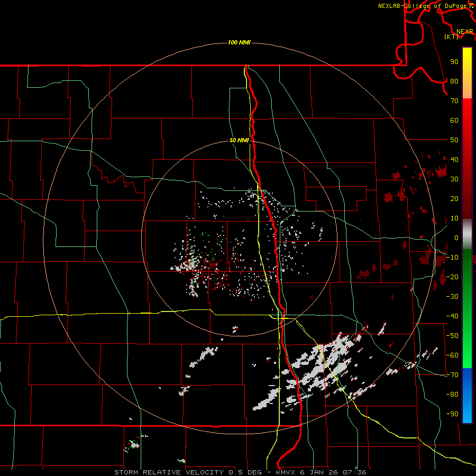Select the 30 value on velocity scale

point(454,179)
